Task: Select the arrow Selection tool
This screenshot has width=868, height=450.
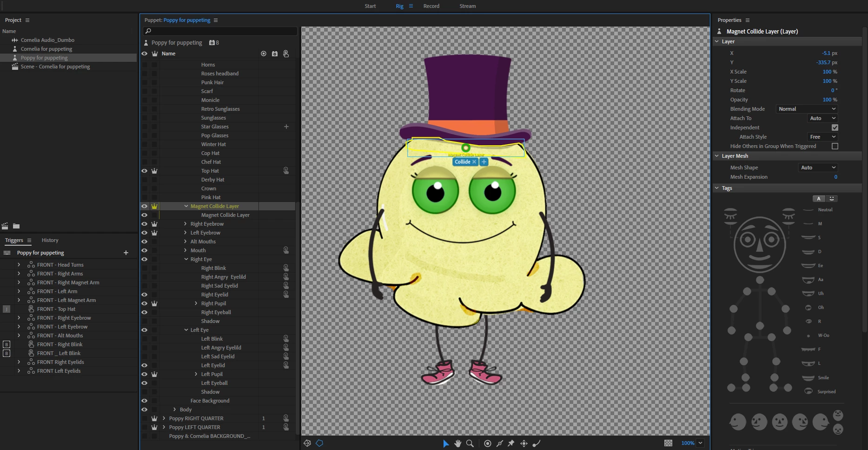Action: point(445,443)
